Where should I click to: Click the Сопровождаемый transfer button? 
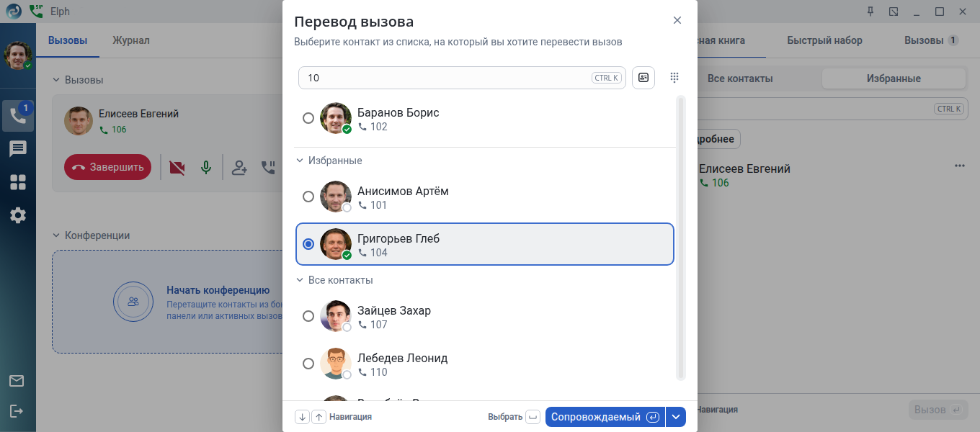(x=605, y=417)
